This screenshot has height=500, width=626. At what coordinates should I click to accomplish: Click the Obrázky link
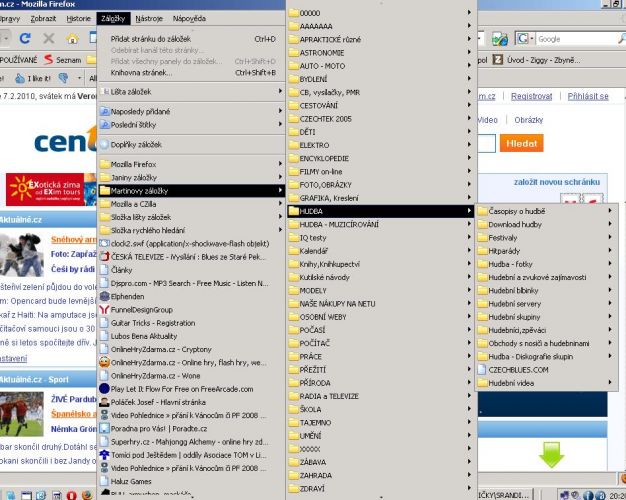coord(529,120)
